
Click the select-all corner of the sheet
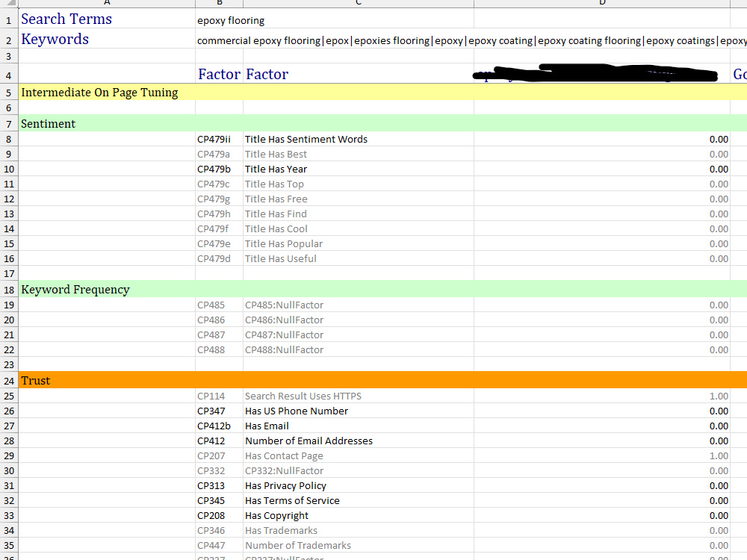tap(8, 3)
